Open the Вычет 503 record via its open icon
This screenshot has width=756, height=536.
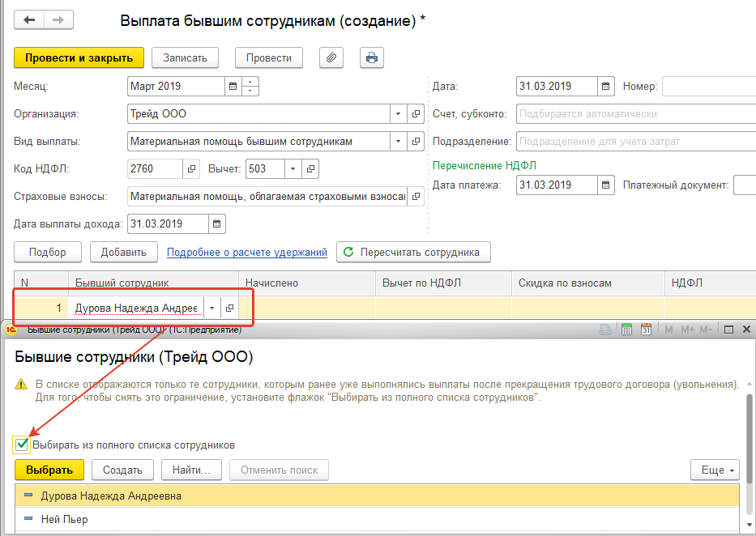(x=310, y=169)
